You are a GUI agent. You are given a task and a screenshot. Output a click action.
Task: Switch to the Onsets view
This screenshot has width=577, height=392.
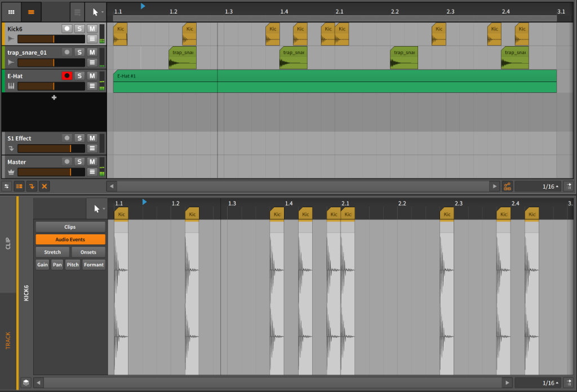click(x=88, y=252)
